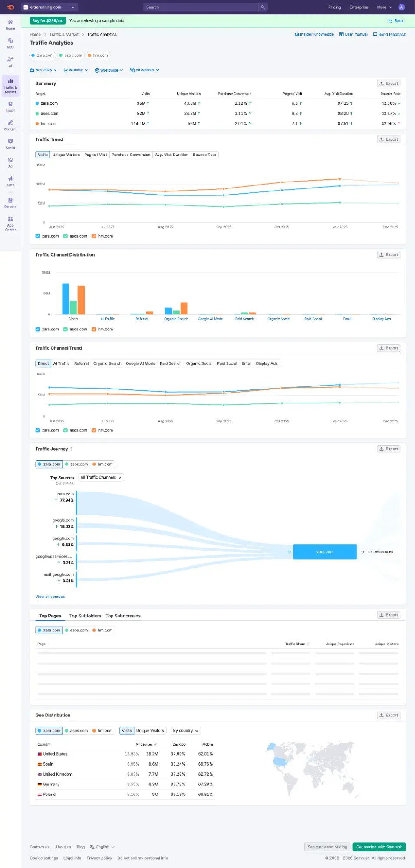This screenshot has width=415, height=868.
Task: Select asos.com in Traffic Journey
Action: pos(76,464)
